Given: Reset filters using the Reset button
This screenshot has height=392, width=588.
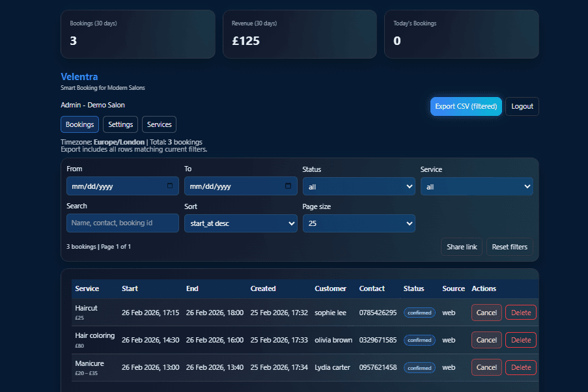Looking at the screenshot, I should (509, 247).
